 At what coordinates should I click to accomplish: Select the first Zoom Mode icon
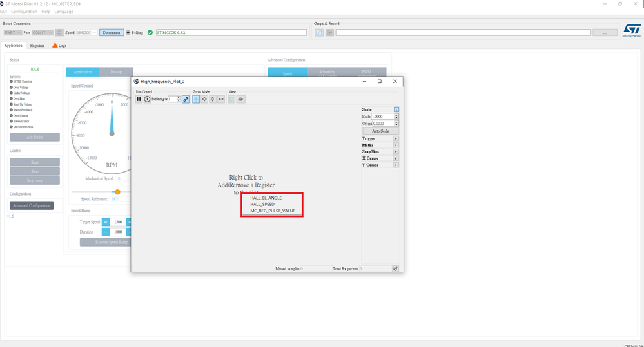click(x=196, y=99)
